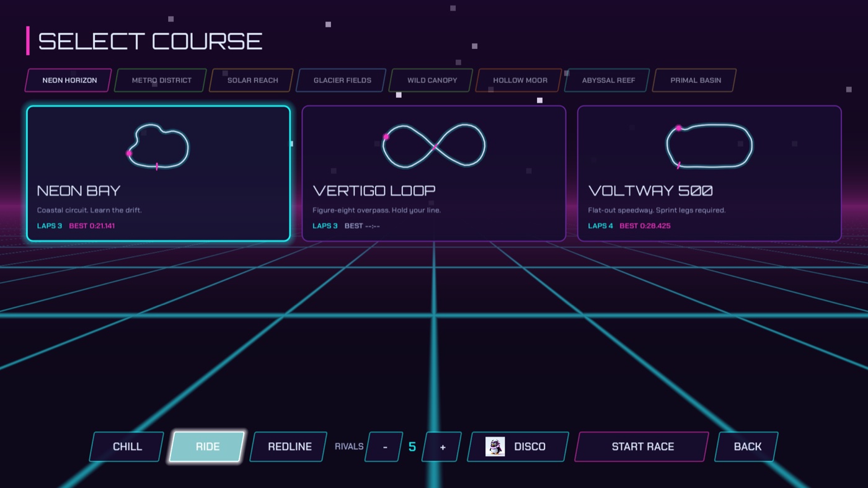Click the Start Race button

[x=642, y=446]
